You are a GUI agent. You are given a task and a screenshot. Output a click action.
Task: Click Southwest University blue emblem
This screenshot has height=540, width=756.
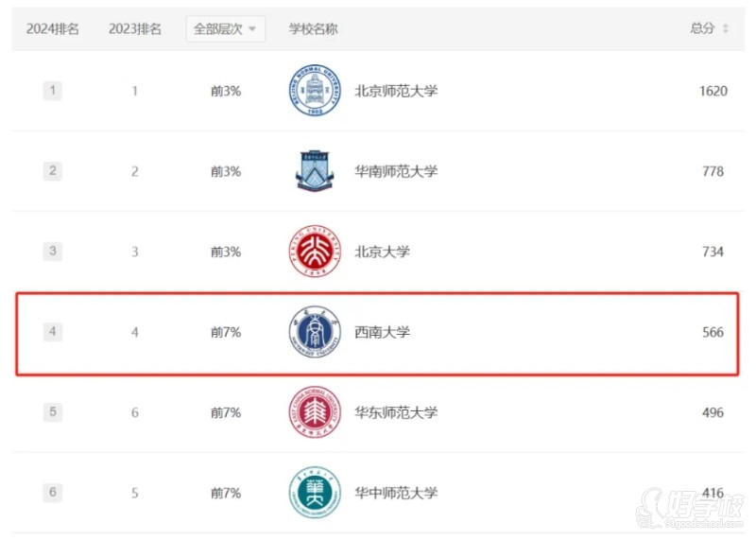pyautogui.click(x=315, y=332)
